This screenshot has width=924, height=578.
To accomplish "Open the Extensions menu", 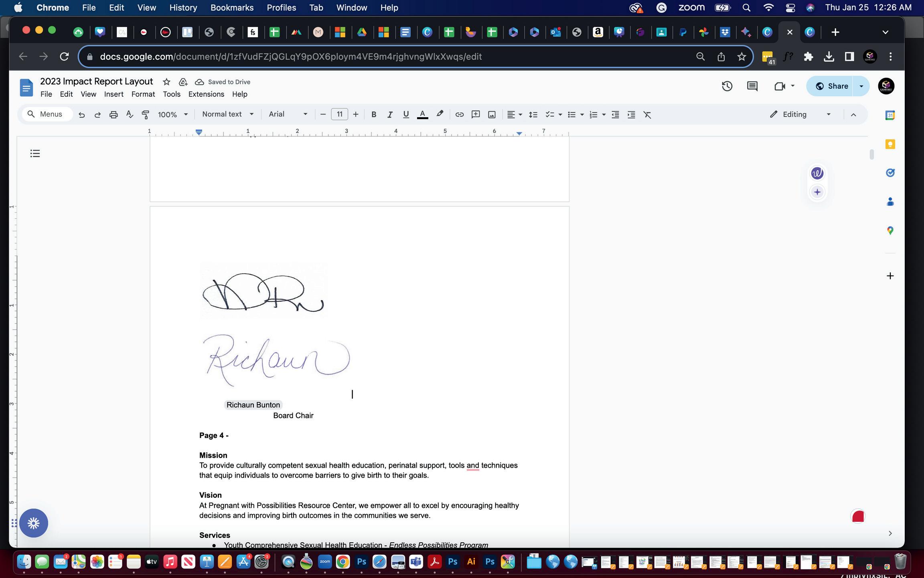I will pyautogui.click(x=206, y=94).
